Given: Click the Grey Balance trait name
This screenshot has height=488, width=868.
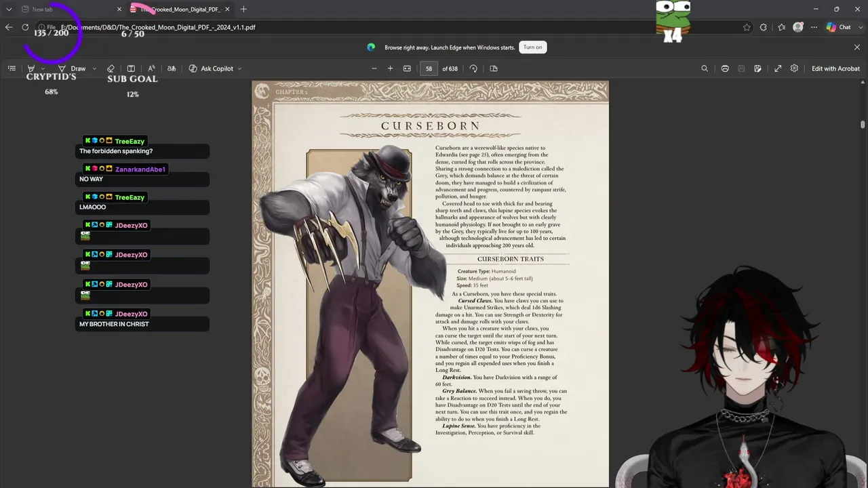Looking at the screenshot, I should coord(459,391).
